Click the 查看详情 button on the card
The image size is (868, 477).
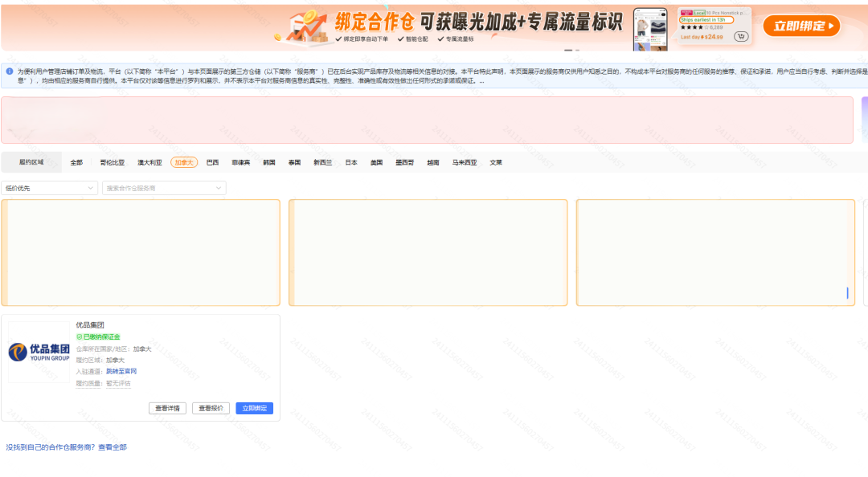(167, 408)
